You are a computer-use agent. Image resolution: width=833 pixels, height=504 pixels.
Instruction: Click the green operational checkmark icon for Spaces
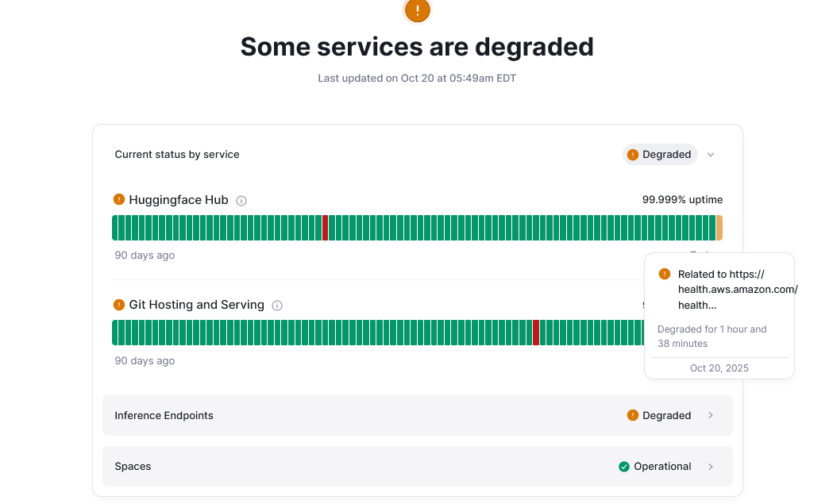point(624,467)
